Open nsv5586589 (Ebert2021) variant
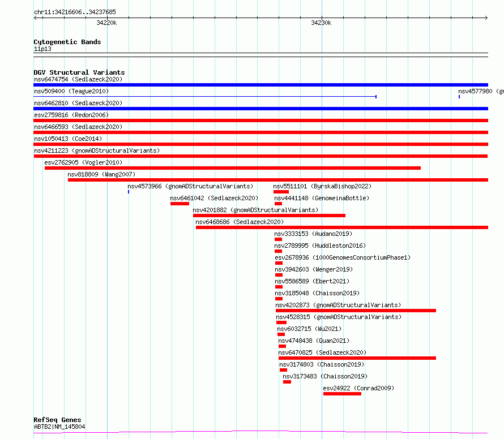 (x=312, y=281)
